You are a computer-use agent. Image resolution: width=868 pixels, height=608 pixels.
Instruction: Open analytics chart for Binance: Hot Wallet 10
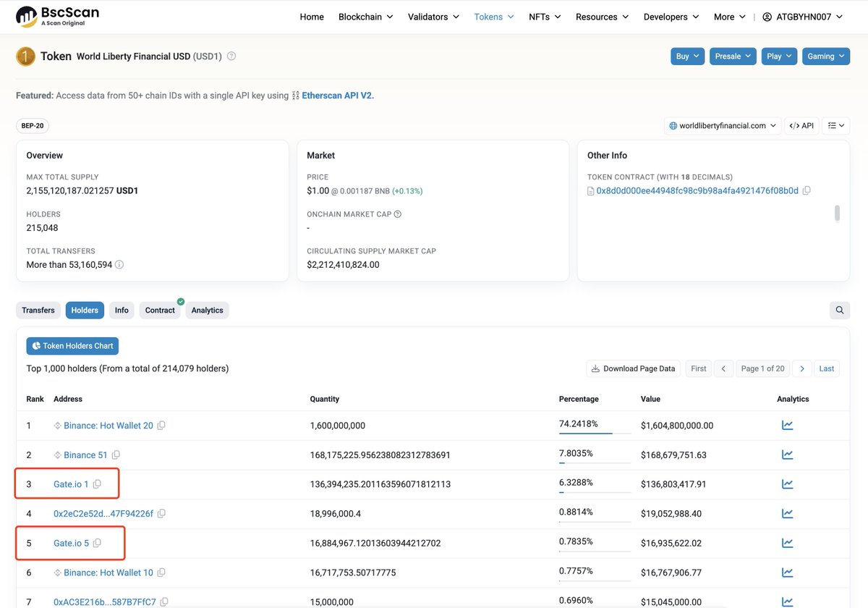click(787, 573)
